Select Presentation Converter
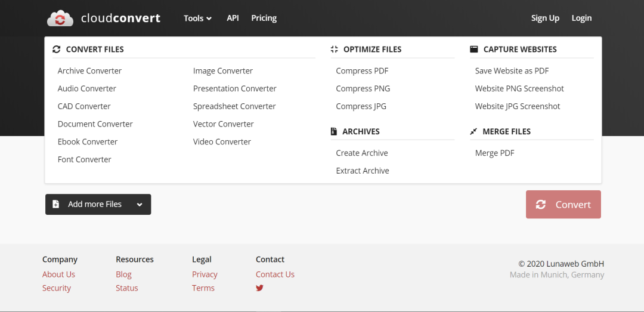Image resolution: width=644 pixels, height=312 pixels. 234,88
